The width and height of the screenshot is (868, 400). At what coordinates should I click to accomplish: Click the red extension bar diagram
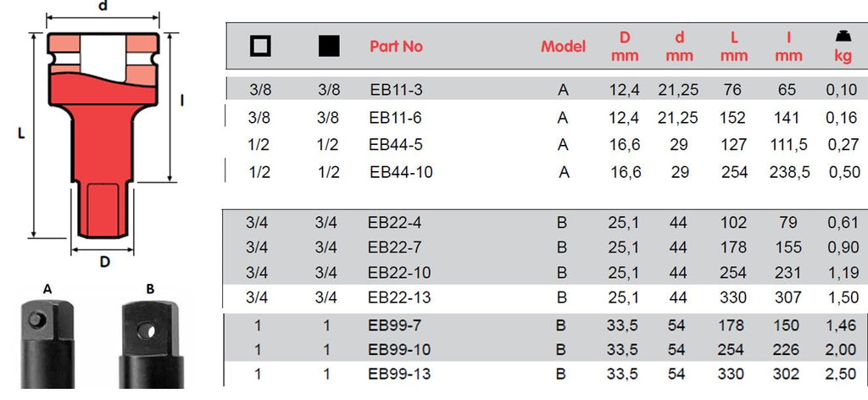click(x=103, y=136)
